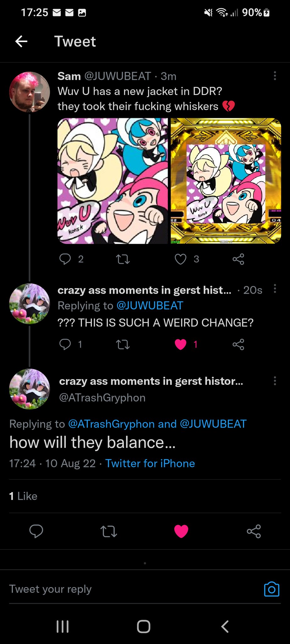Like Sam's Wuv U jacket tweet
The height and width of the screenshot is (644, 290).
tap(181, 259)
